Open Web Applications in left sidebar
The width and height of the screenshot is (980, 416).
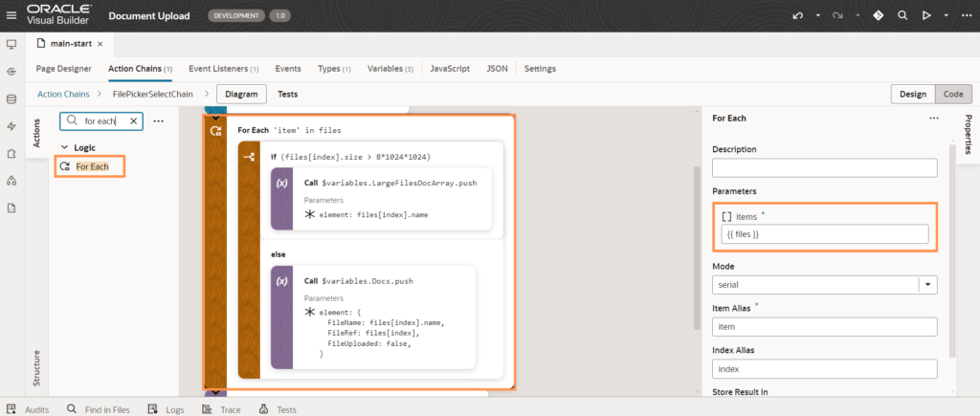[11, 44]
